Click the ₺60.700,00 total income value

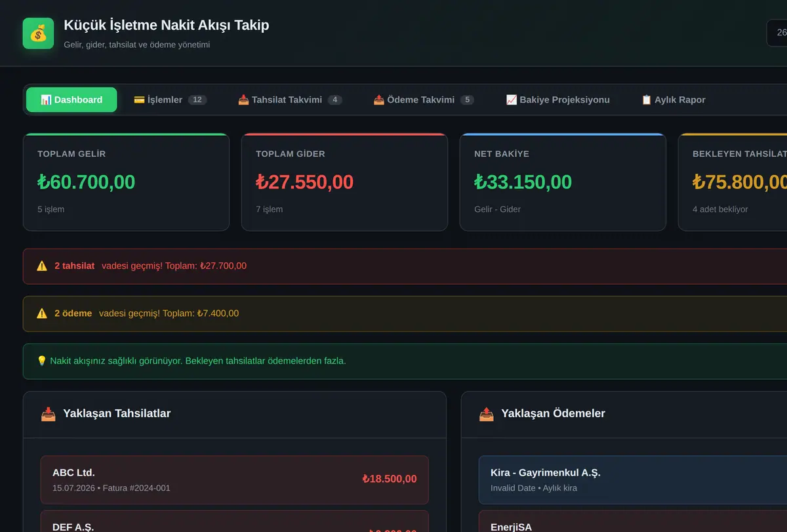coord(87,182)
